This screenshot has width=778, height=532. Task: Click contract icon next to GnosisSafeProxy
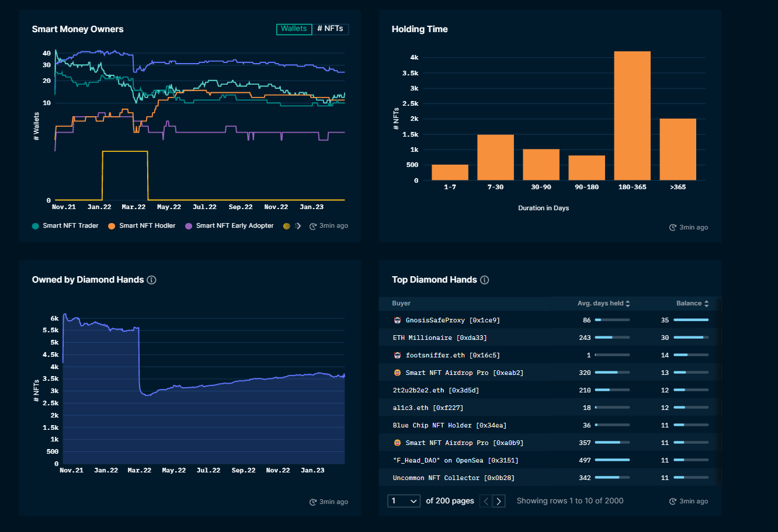(398, 320)
